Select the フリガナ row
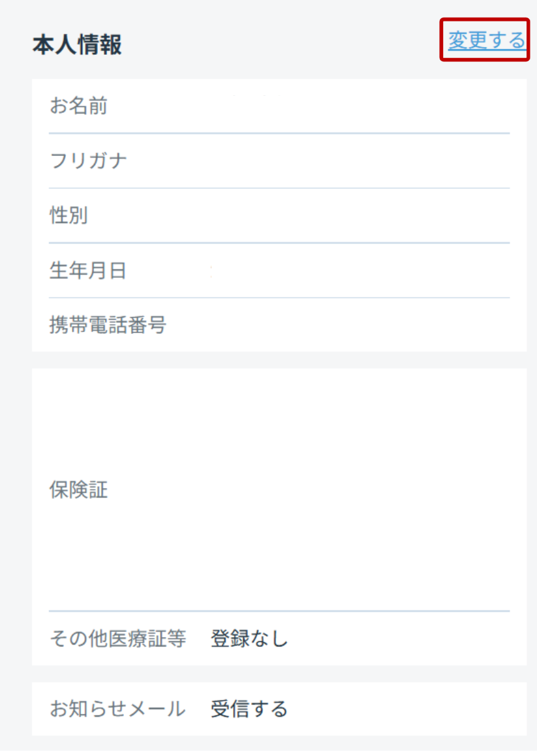Screen dimensions: 537x756 pos(279,161)
